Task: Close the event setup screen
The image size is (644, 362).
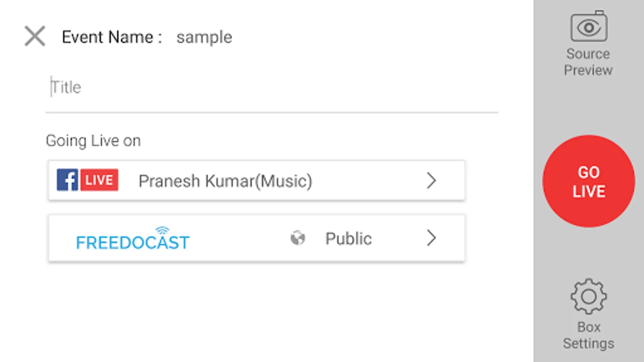Action: (x=35, y=36)
